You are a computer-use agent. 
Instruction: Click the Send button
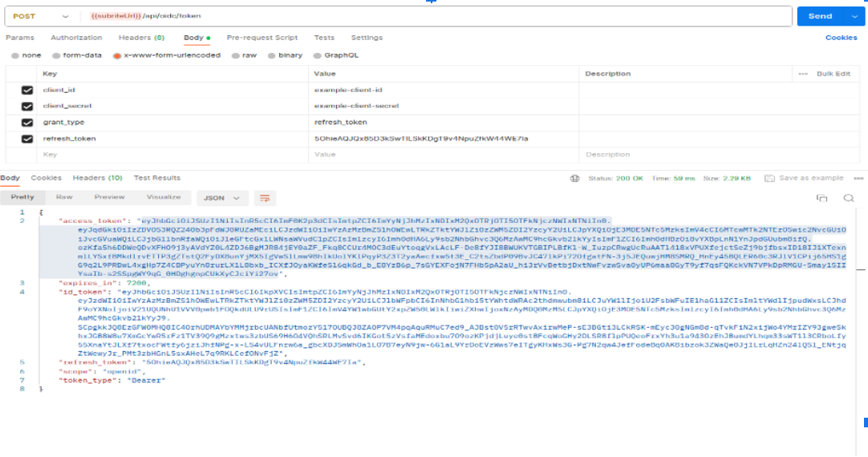(820, 16)
